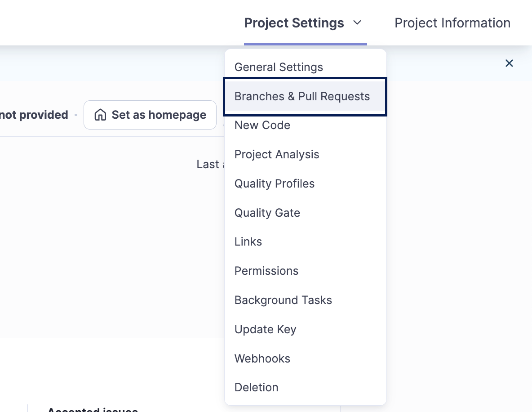Open Project Analysis settings
This screenshot has width=532, height=412.
coord(277,154)
